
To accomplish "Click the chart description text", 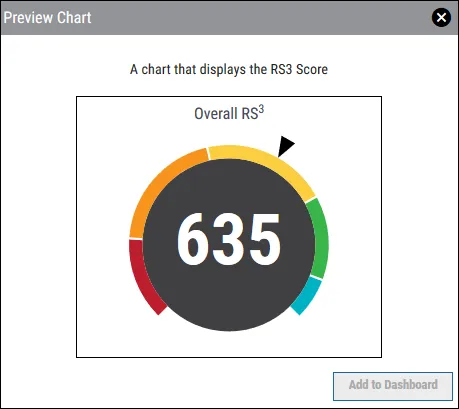I will pos(229,69).
